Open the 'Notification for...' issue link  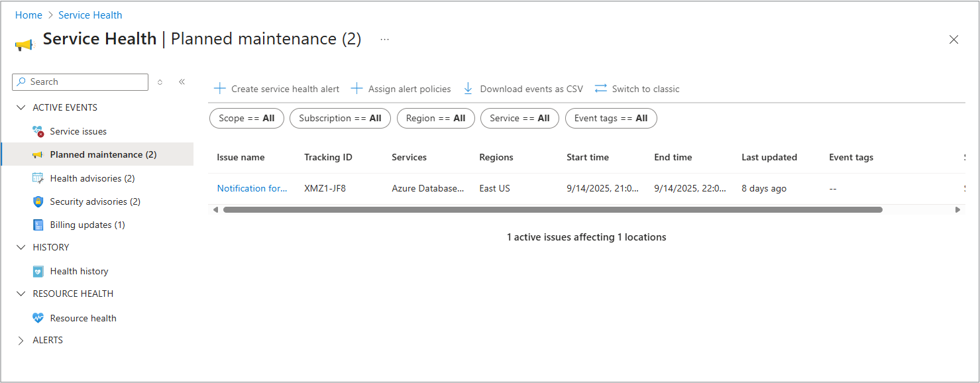coord(252,188)
